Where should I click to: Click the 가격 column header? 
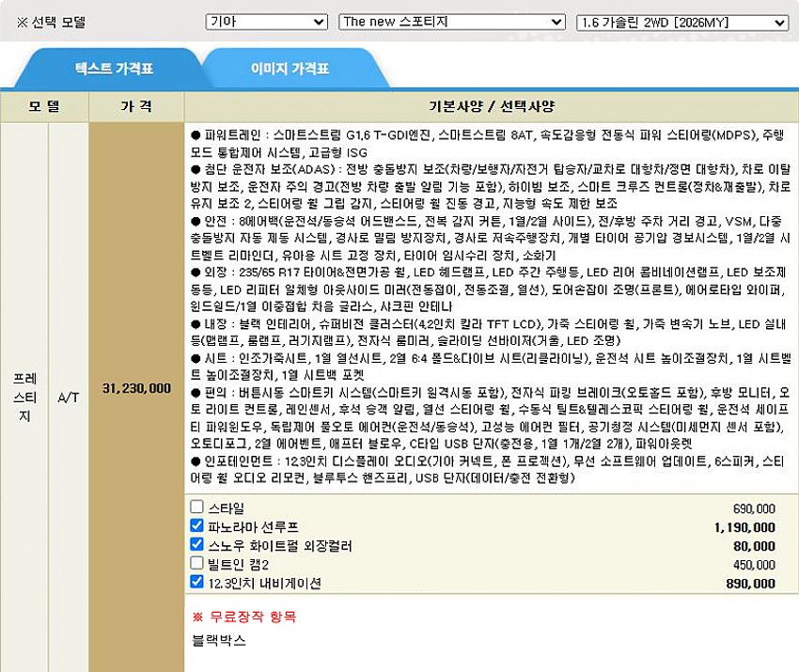pyautogui.click(x=136, y=106)
